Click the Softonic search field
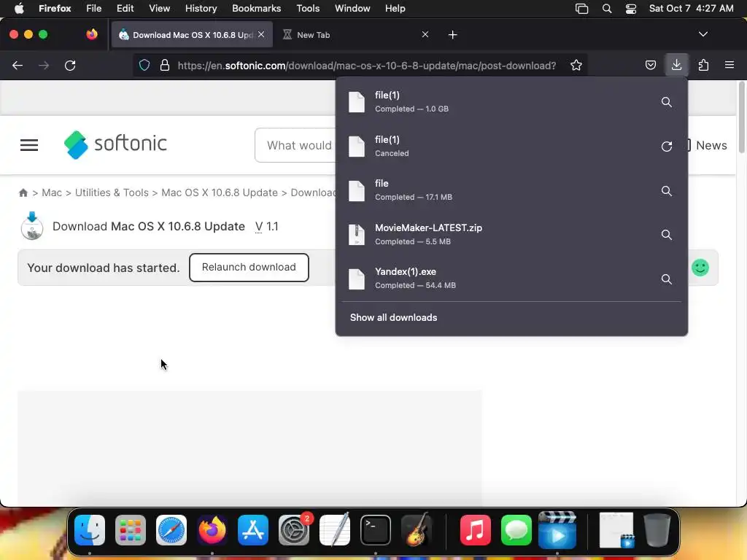The width and height of the screenshot is (747, 560). point(295,145)
